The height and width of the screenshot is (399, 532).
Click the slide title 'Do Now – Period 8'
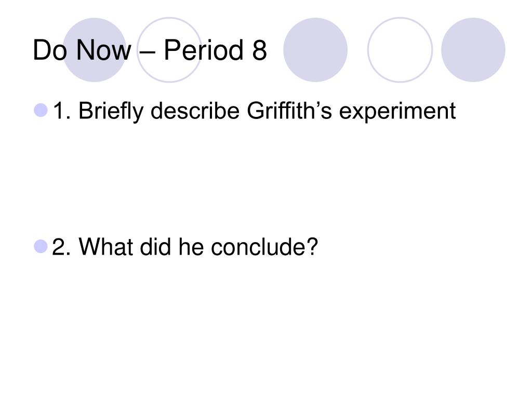[150, 50]
